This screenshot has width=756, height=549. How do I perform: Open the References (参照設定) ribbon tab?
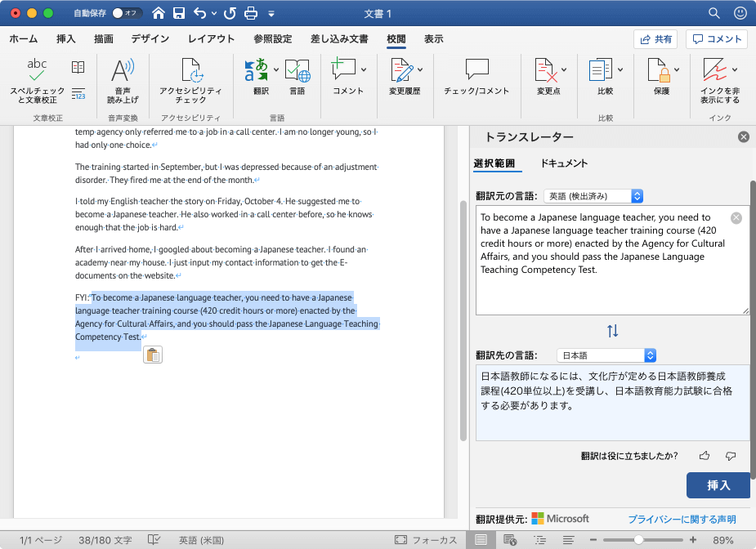273,38
